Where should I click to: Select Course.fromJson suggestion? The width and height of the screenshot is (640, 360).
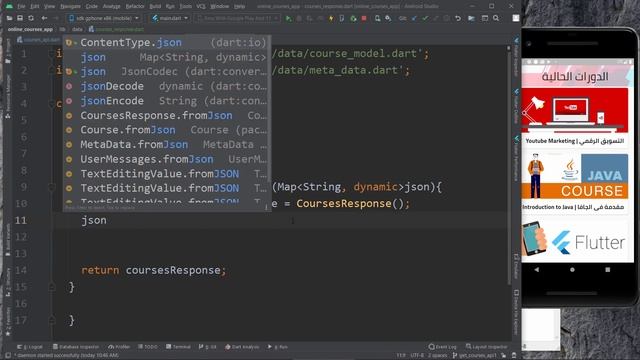pyautogui.click(x=167, y=130)
